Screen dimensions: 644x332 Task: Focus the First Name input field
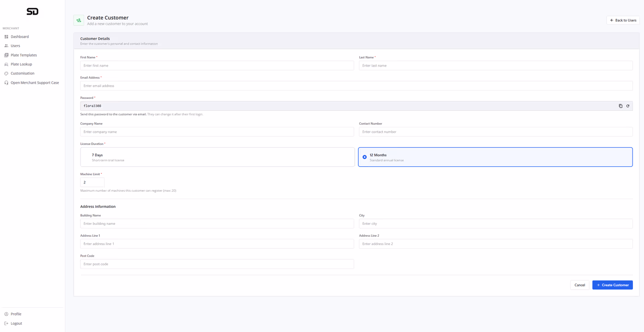pyautogui.click(x=217, y=65)
